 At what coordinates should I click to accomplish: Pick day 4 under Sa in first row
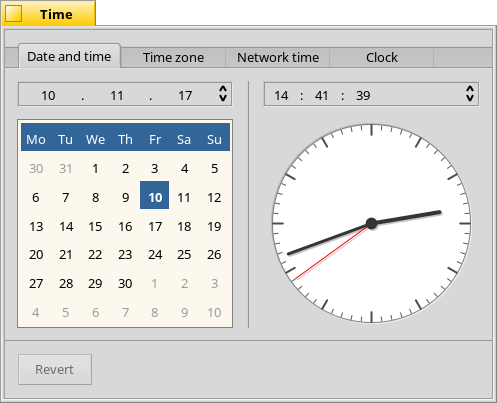tap(184, 169)
